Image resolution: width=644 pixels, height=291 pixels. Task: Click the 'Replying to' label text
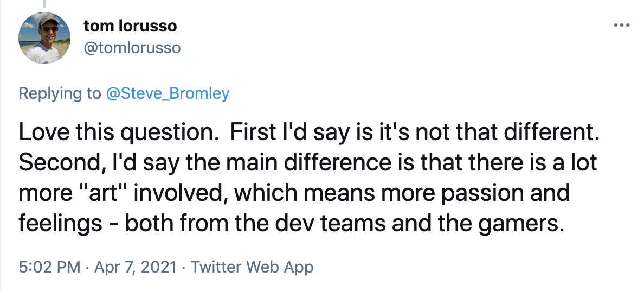pos(60,93)
